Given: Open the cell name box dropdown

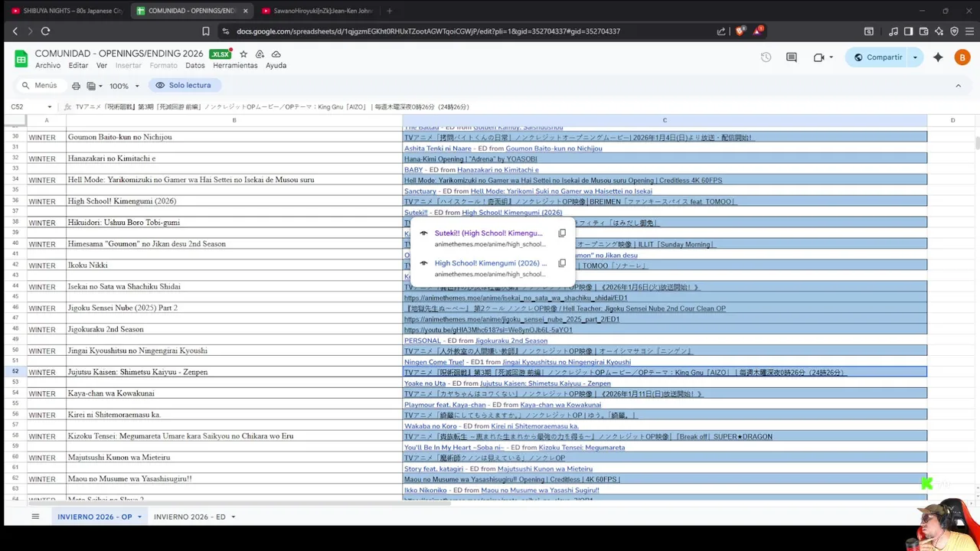Looking at the screenshot, I should [x=50, y=107].
